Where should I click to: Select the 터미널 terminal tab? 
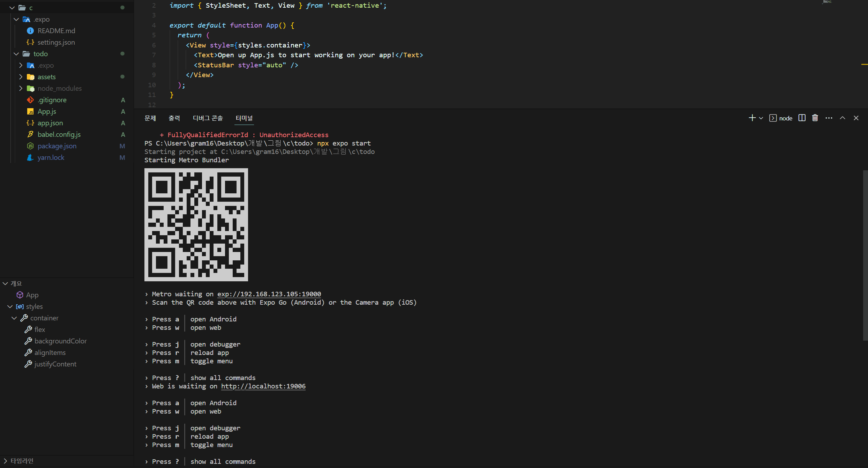[244, 118]
